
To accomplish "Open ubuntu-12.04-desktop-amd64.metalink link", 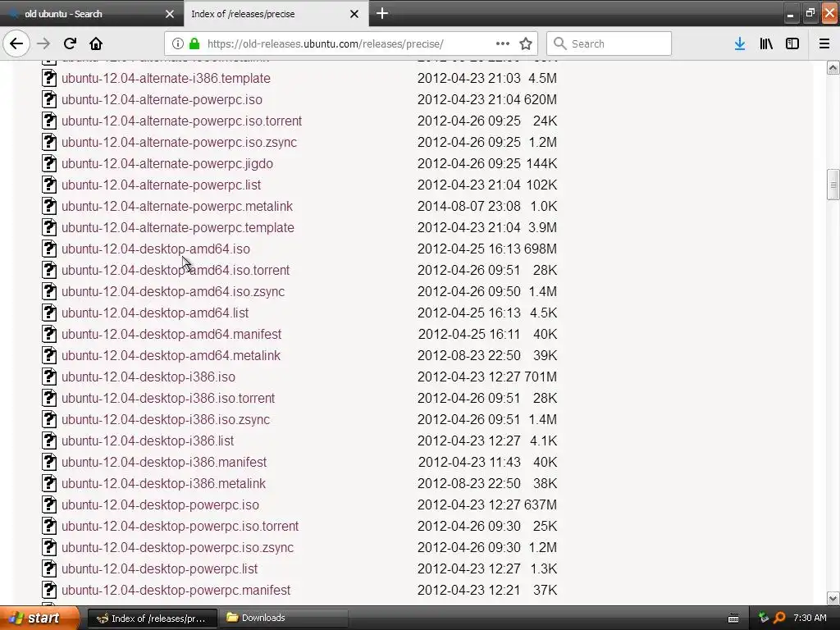I will pos(171,356).
